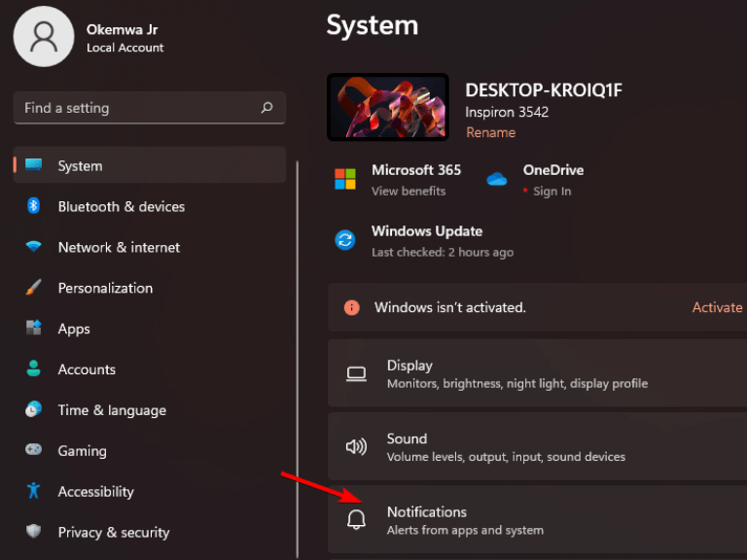
Task: Click the DESKTOP-KROIQ1F device name
Action: (544, 90)
